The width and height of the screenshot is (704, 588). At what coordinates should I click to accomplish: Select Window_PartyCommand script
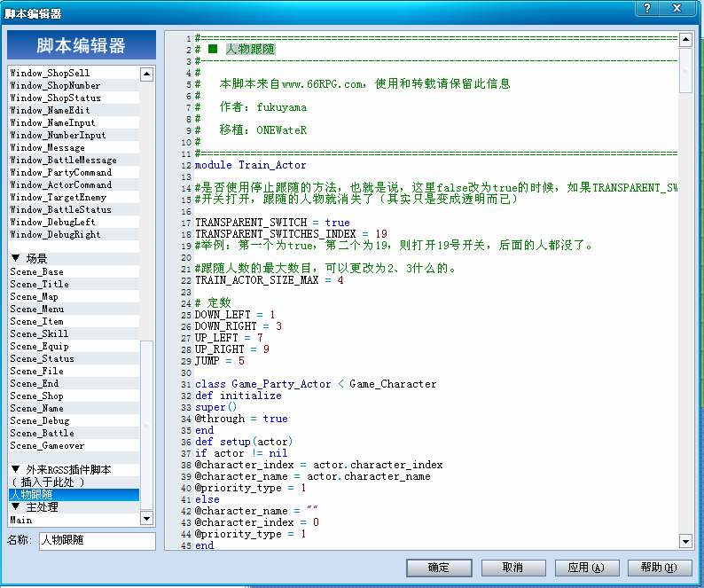point(74,172)
